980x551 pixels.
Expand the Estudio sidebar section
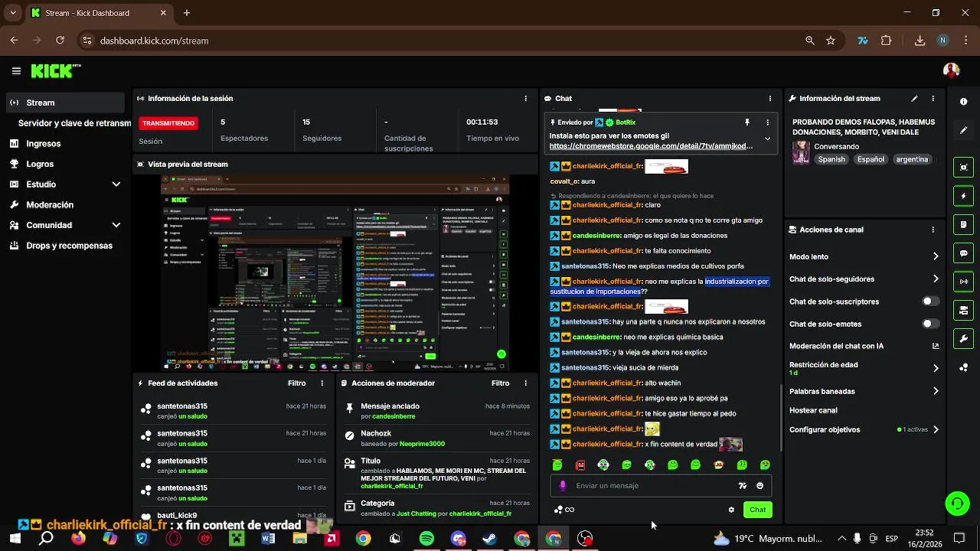(116, 184)
